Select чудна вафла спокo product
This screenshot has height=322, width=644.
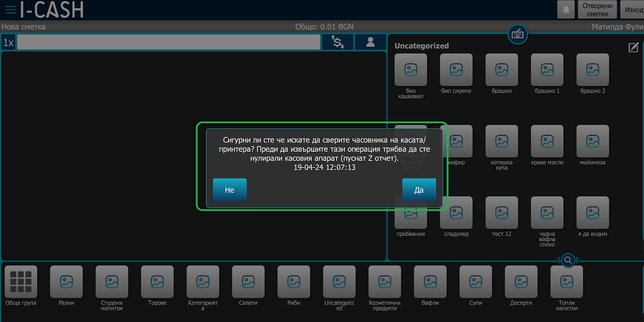click(547, 213)
